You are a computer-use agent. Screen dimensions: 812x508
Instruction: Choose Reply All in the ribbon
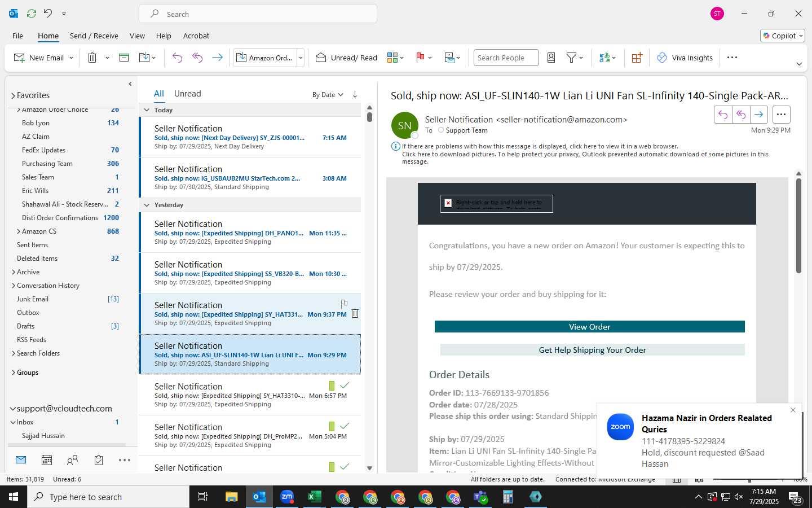[x=197, y=58]
